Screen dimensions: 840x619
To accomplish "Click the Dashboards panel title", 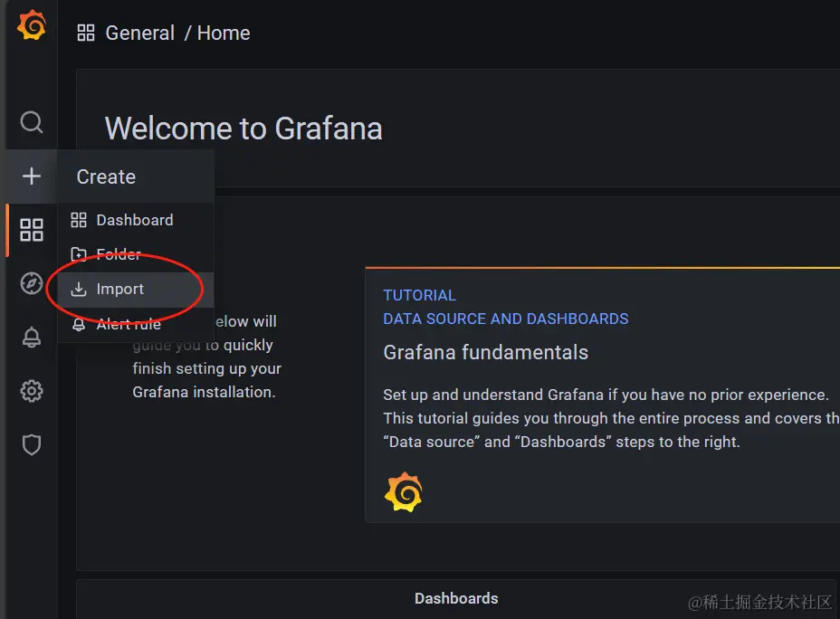I will click(456, 598).
